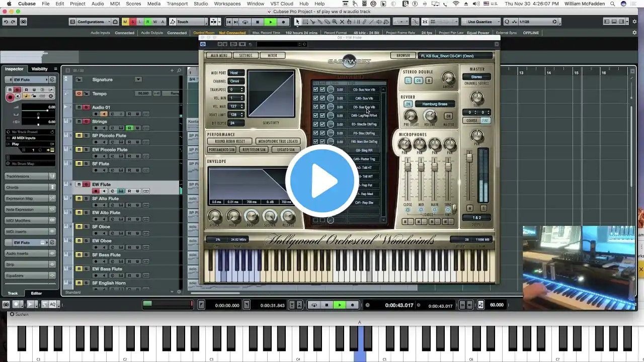Unmute the SP Piccolo Flute track
Screen dimensions: 644x362
pyautogui.click(x=79, y=135)
